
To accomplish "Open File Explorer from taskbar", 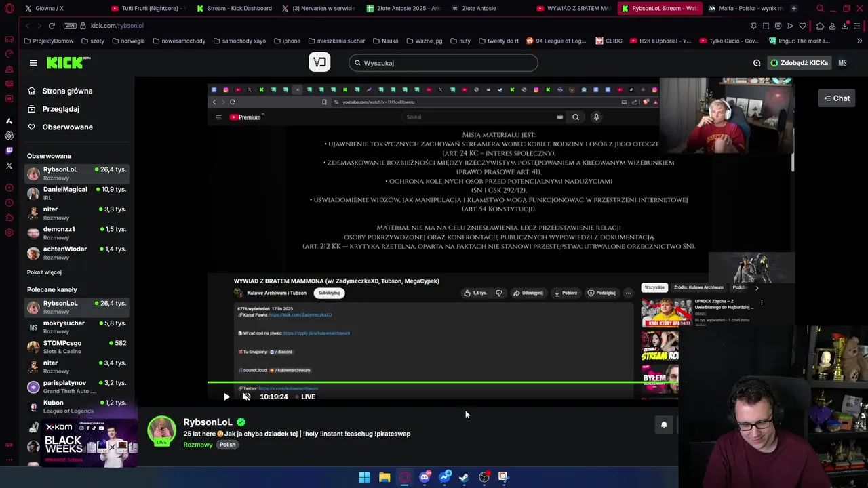I will (x=384, y=477).
